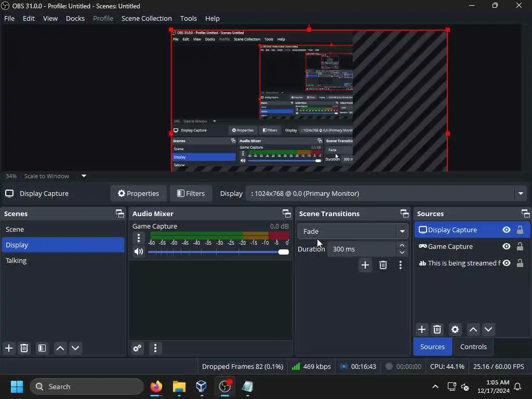This screenshot has width=532, height=399.
Task: Add a configurable transition plus icon
Action: click(365, 265)
